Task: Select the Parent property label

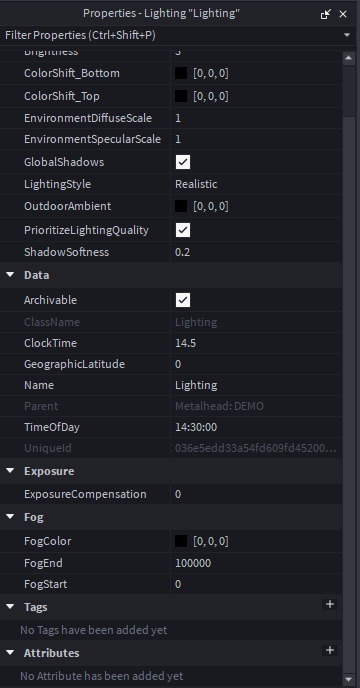Action: tap(41, 406)
